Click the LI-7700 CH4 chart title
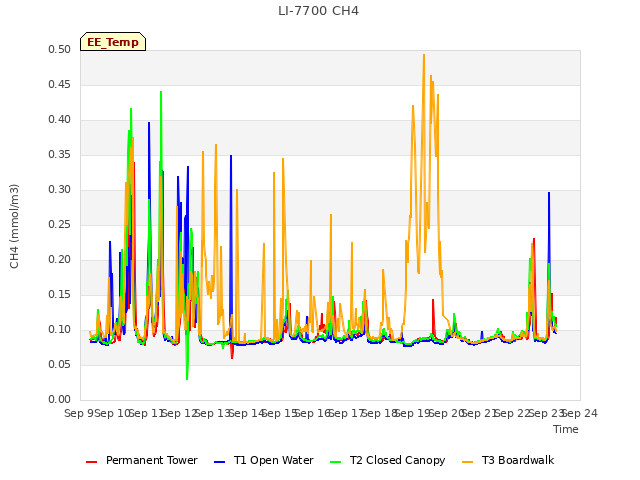The image size is (640, 480). pos(318,11)
